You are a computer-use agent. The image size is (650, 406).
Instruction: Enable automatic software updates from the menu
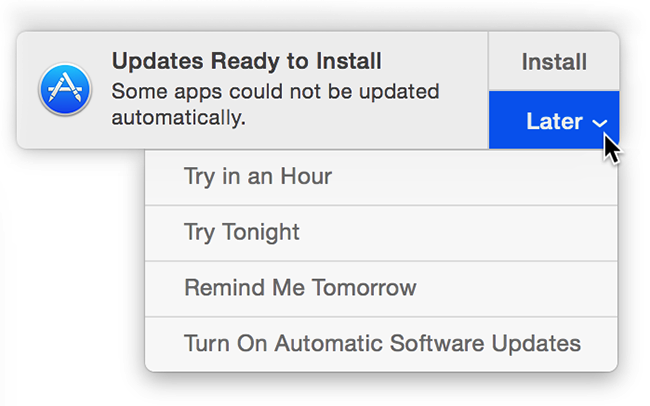pyautogui.click(x=382, y=343)
